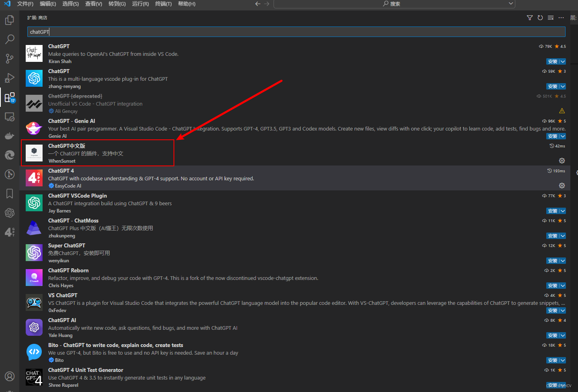The width and height of the screenshot is (578, 392).
Task: Expand install options for ChatGPT AI
Action: click(562, 335)
